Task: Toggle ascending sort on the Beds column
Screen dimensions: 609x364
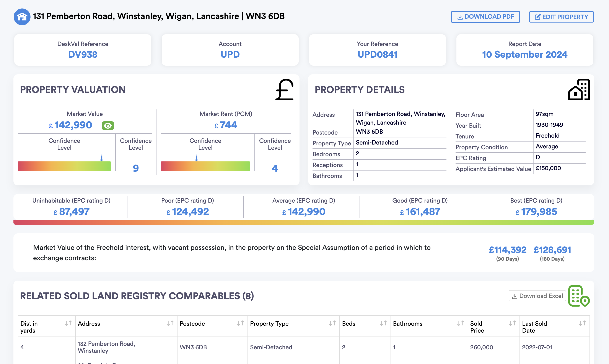Action: pos(383,323)
